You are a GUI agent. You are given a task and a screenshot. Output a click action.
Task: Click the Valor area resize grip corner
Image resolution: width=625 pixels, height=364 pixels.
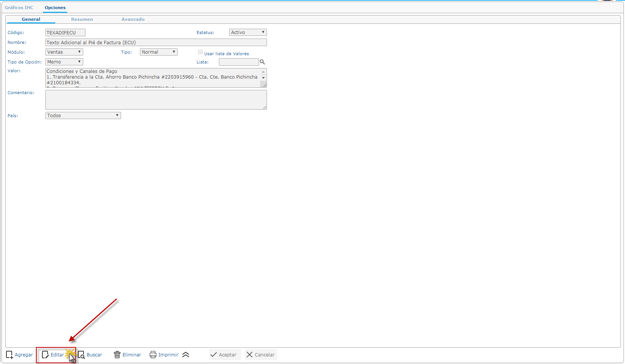pos(265,85)
